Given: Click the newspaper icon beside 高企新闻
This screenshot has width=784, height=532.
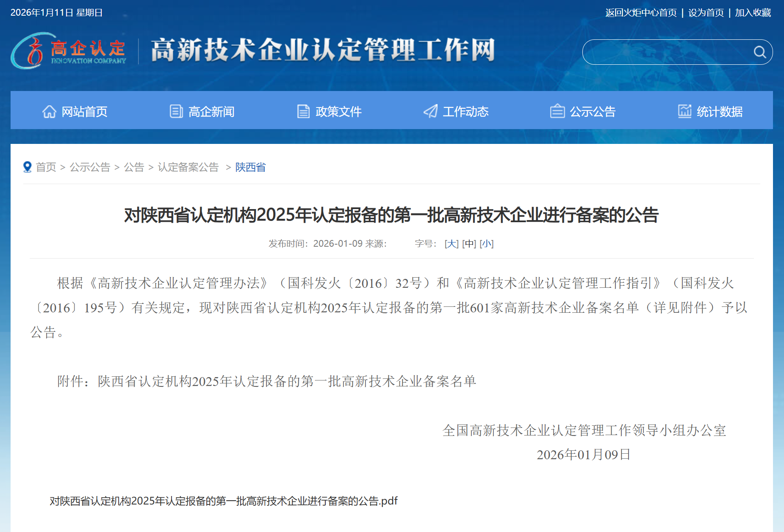Looking at the screenshot, I should click(176, 111).
